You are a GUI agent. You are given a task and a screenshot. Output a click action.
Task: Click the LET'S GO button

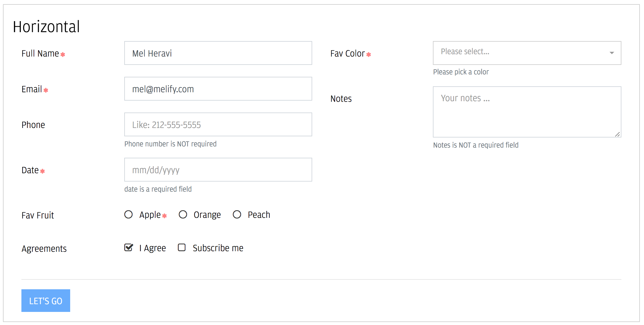pos(46,301)
